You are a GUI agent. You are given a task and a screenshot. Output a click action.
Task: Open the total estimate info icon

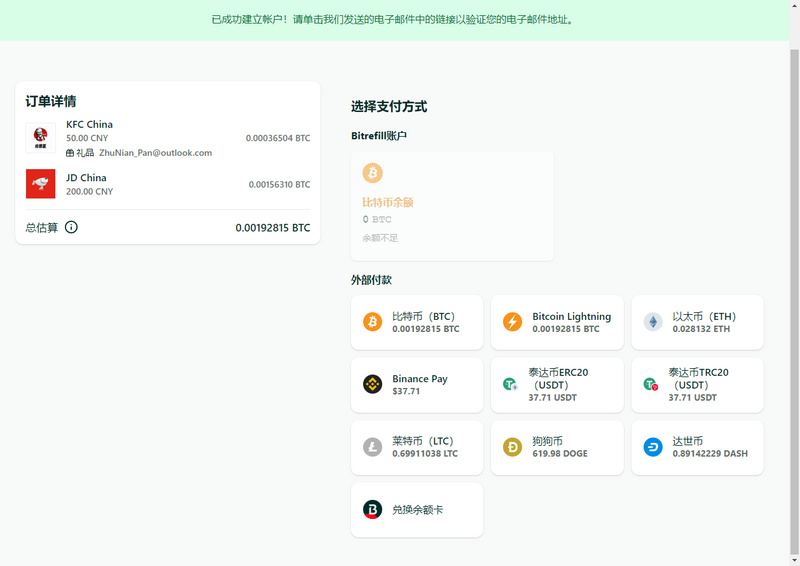point(71,227)
